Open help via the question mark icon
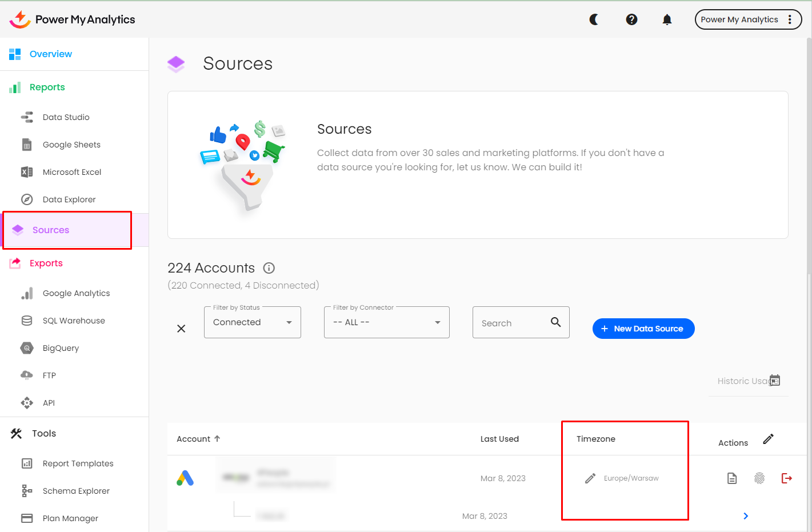The height and width of the screenshot is (532, 812). point(631,19)
